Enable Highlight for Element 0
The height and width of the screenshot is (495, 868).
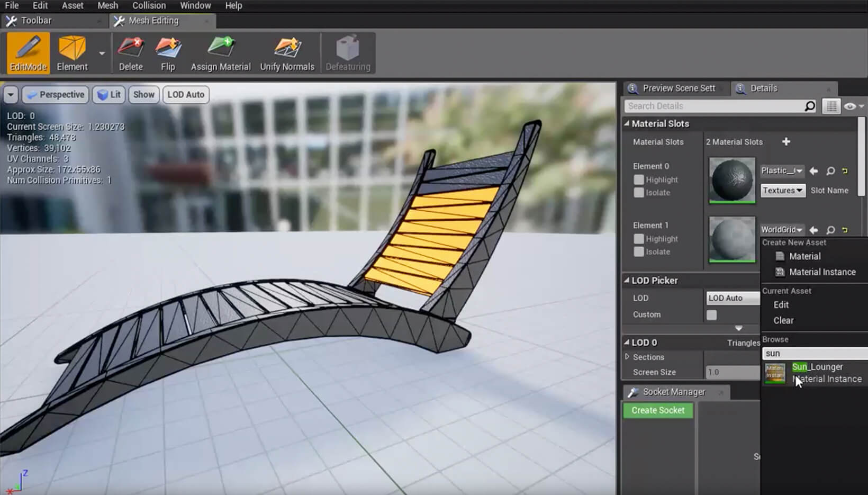point(638,179)
